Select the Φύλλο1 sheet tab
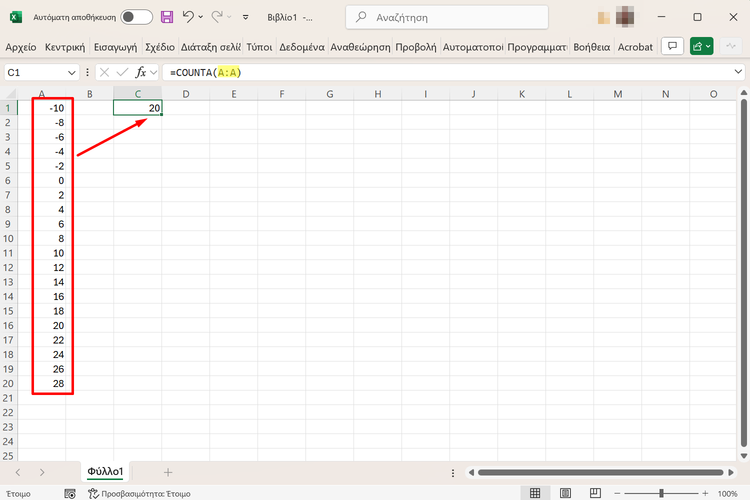This screenshot has width=750, height=500. click(105, 471)
